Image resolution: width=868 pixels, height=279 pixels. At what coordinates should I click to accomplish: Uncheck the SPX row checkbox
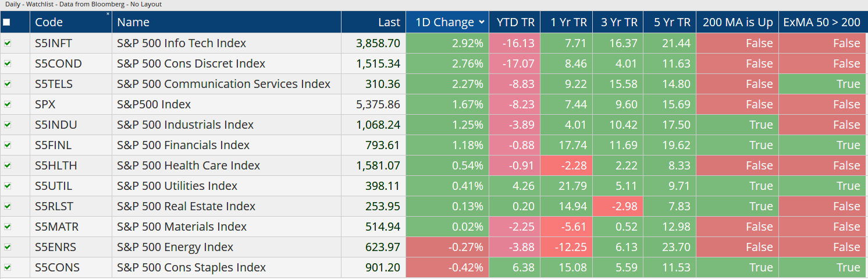pyautogui.click(x=7, y=104)
